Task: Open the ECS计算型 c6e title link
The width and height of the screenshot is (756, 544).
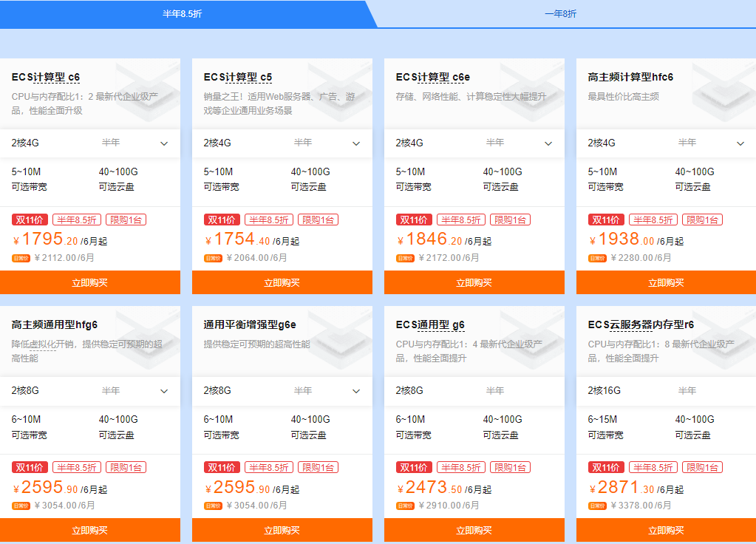Action: (x=433, y=77)
